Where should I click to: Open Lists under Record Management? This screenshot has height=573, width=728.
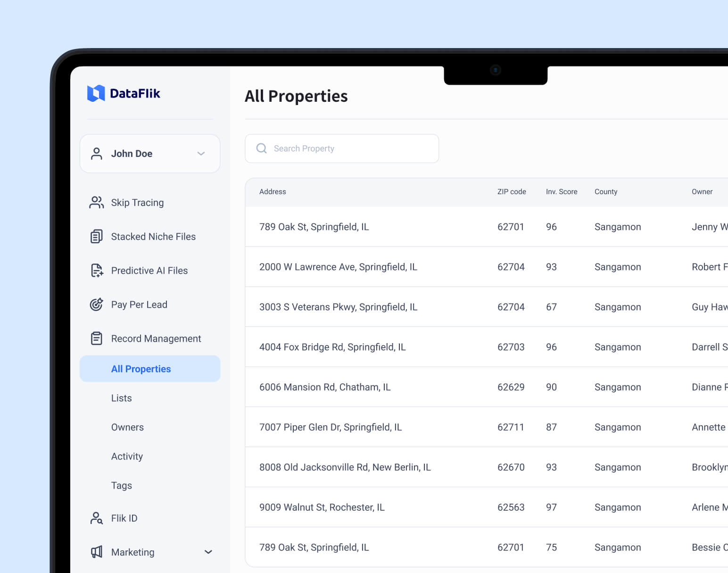click(121, 398)
